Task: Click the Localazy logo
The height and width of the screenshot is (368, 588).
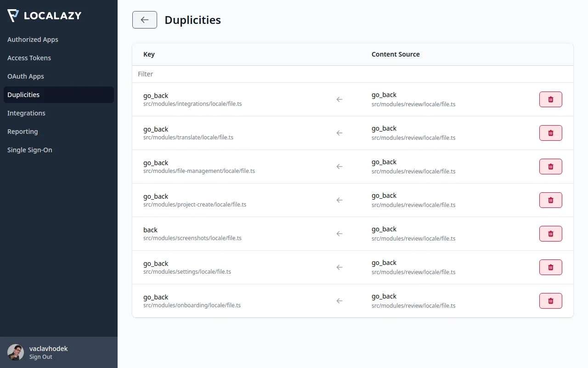Action: click(x=44, y=15)
